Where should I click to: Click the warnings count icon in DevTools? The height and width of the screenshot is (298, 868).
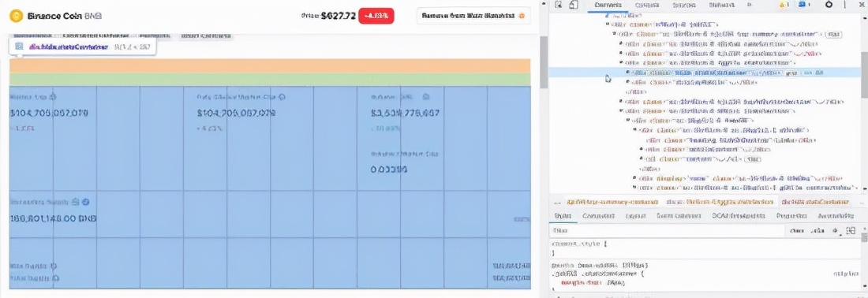coord(784,5)
